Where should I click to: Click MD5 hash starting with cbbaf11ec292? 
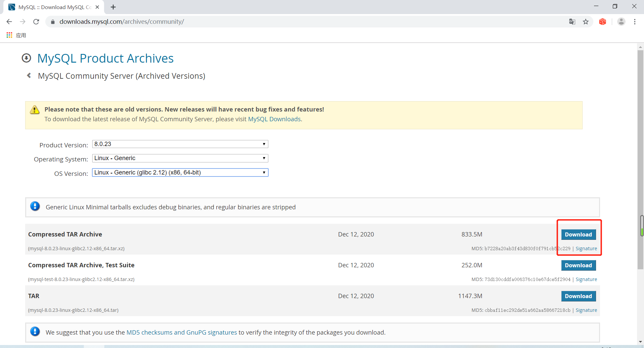pyautogui.click(x=527, y=310)
